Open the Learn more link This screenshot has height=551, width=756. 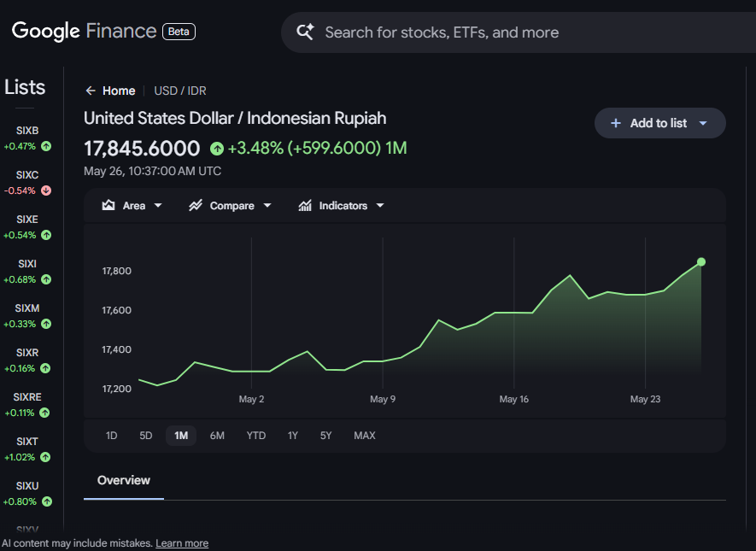click(182, 542)
